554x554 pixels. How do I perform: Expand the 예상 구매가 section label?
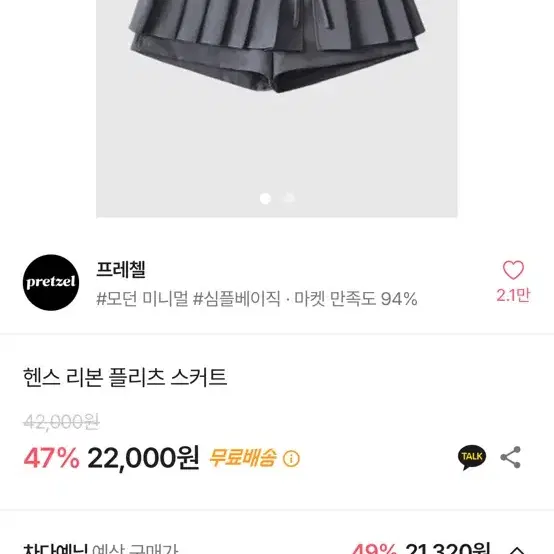click(135, 549)
